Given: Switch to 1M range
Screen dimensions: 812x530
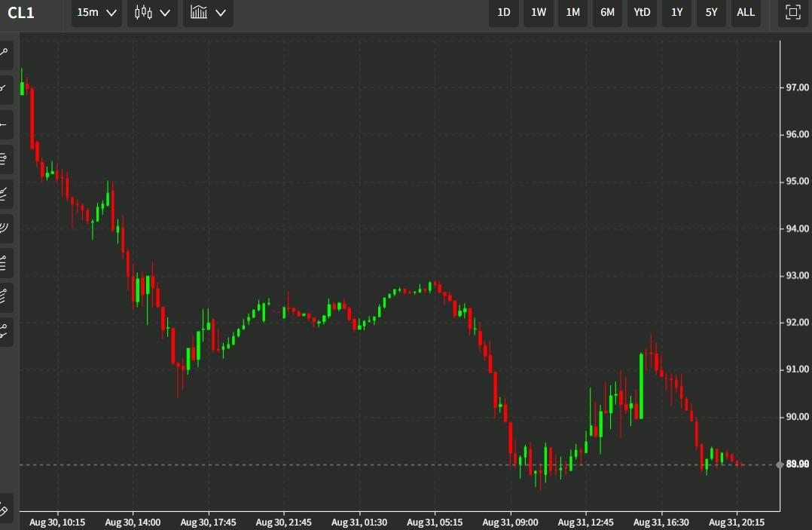Looking at the screenshot, I should pyautogui.click(x=572, y=12).
